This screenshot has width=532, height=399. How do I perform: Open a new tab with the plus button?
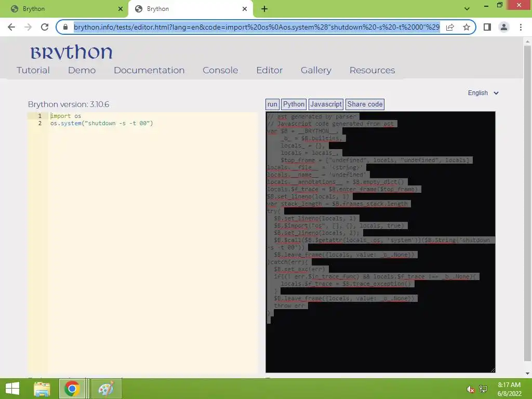point(264,9)
